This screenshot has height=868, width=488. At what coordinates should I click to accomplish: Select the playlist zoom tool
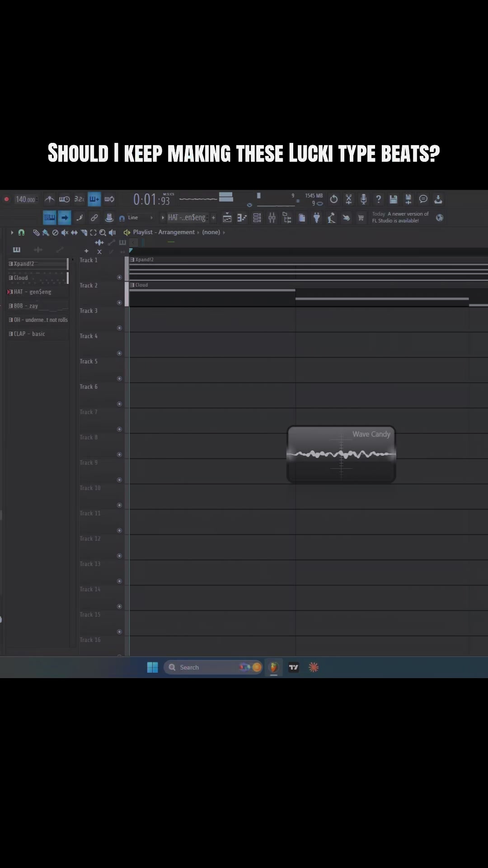click(x=103, y=232)
